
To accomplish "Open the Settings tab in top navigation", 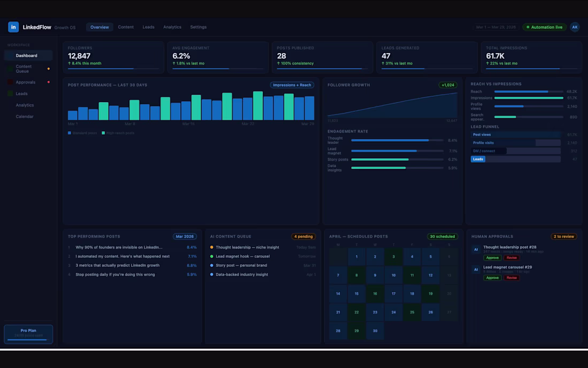I will 198,27.
